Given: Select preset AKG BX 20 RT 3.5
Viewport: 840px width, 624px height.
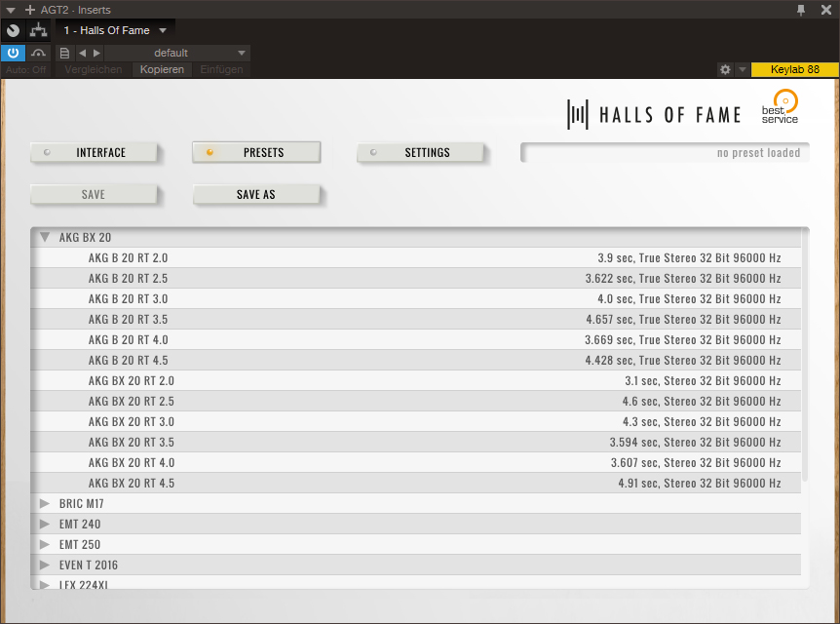Looking at the screenshot, I should coord(416,442).
